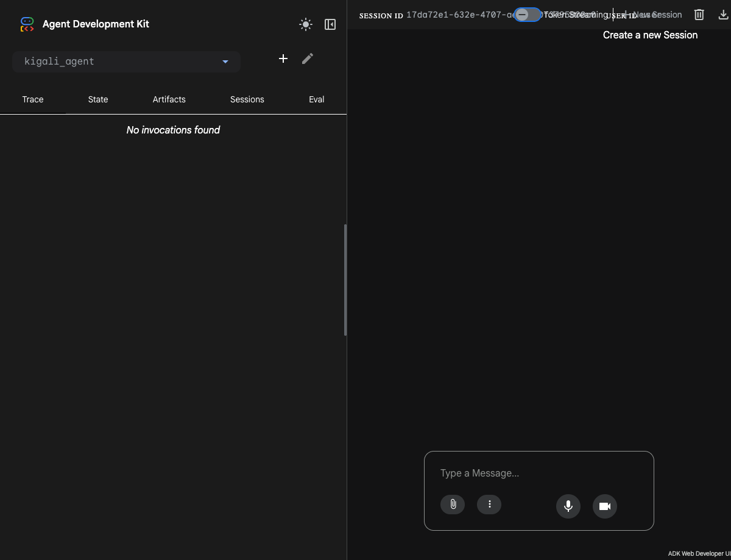This screenshot has width=731, height=560.
Task: Click the plus icon beside agent selector
Action: click(x=283, y=58)
